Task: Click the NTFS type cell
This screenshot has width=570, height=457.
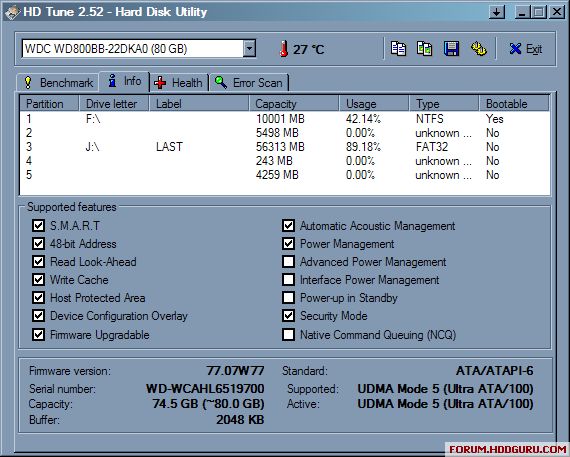Action: 430,119
